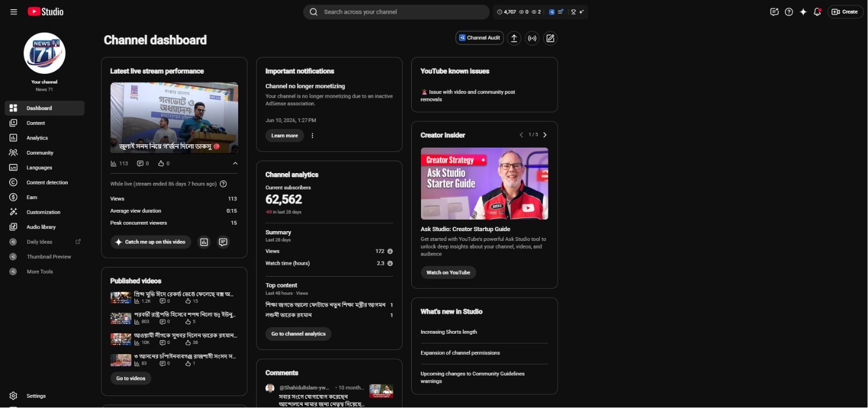Viewport: 868px width, 408px height.
Task: Open the latest live stream thumbnail
Action: (x=174, y=118)
